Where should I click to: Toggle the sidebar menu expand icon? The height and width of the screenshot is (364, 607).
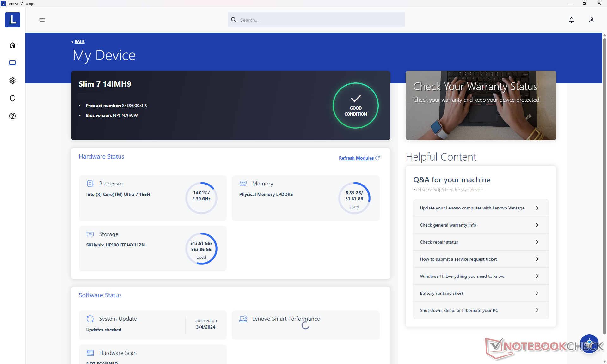tap(42, 20)
